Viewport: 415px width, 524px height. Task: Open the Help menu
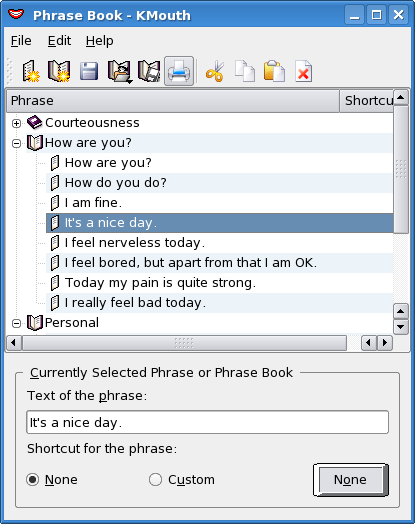pos(100,41)
